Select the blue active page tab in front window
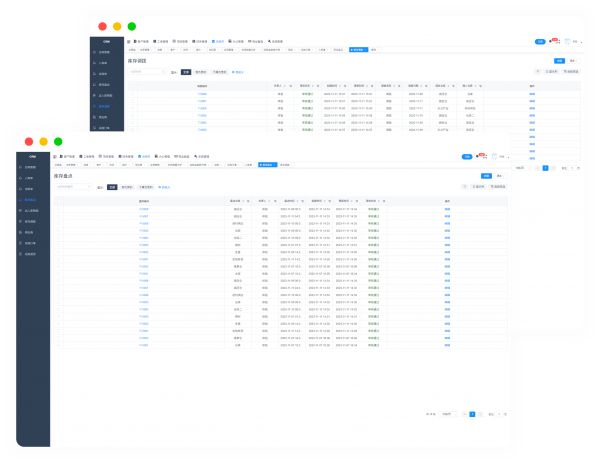600x463 pixels. (x=266, y=164)
